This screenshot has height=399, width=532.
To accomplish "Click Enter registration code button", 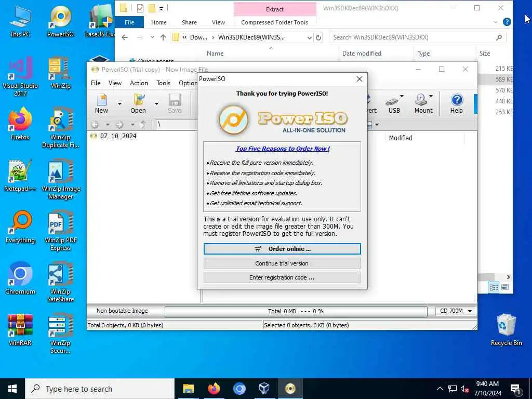I will click(282, 277).
